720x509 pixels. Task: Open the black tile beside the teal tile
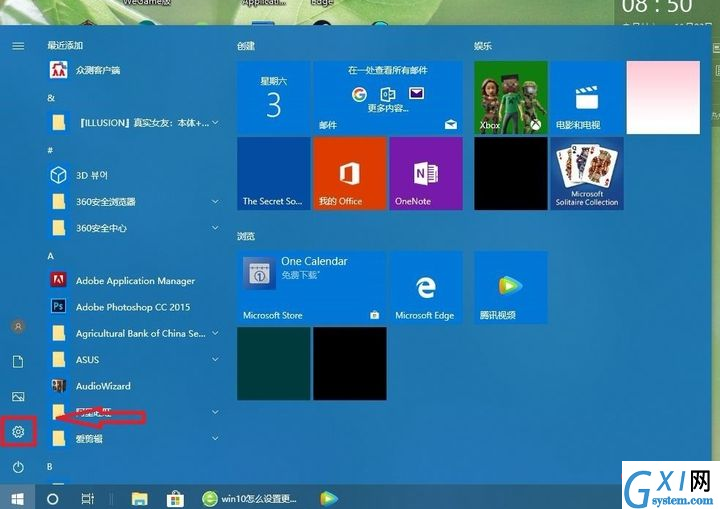pyautogui.click(x=350, y=363)
